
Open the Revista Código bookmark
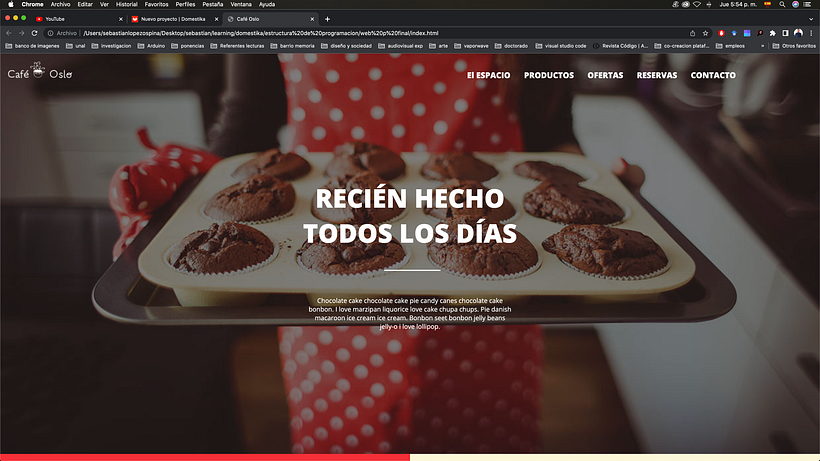click(x=620, y=46)
